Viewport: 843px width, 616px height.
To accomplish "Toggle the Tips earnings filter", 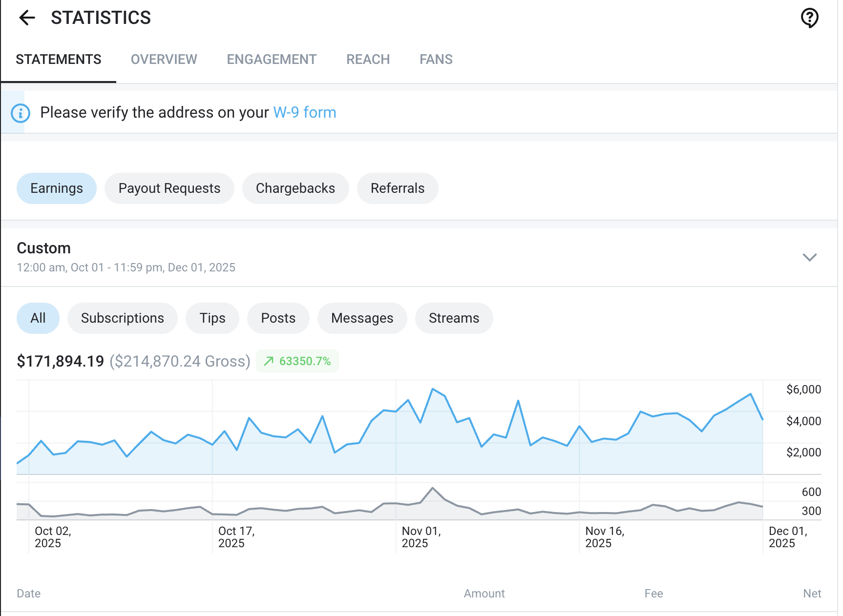I will click(212, 318).
